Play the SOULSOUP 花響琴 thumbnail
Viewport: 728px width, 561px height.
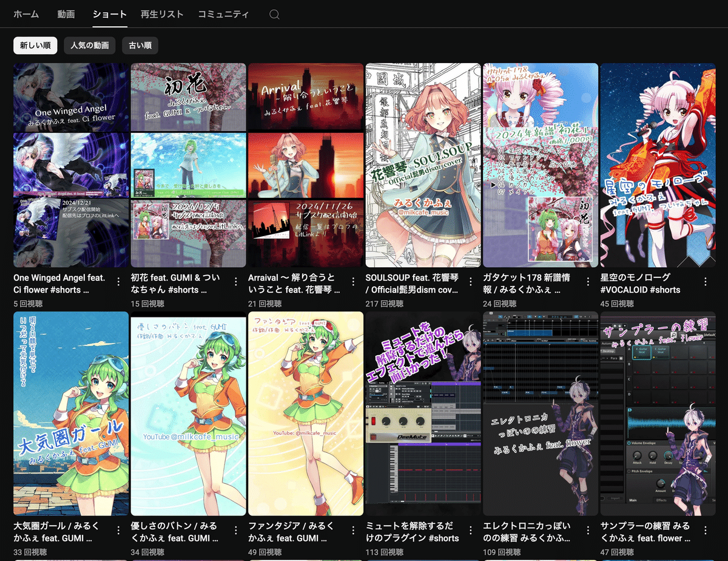coord(423,165)
